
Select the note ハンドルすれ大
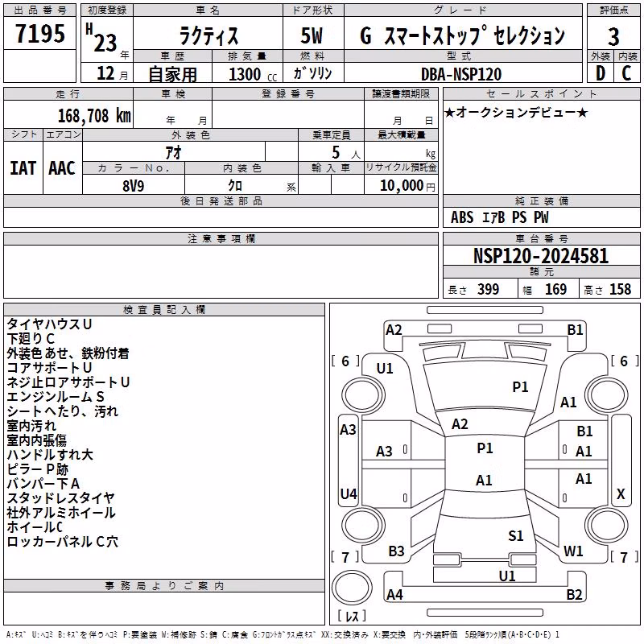(x=50, y=454)
